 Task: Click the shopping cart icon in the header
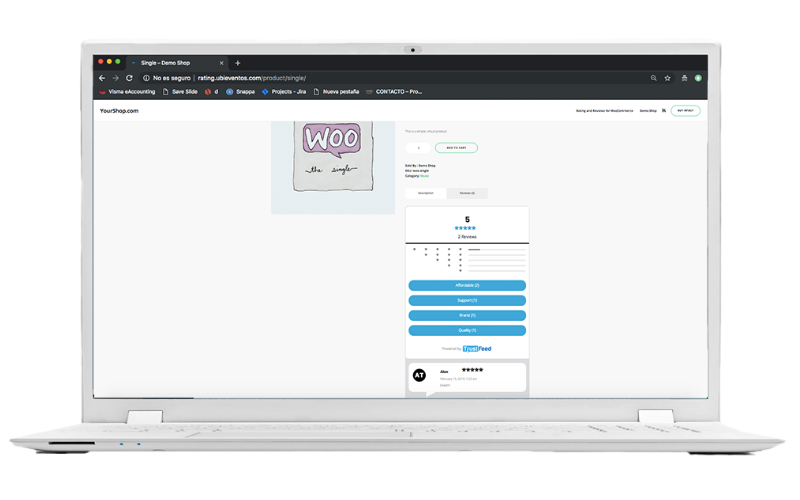pyautogui.click(x=664, y=111)
